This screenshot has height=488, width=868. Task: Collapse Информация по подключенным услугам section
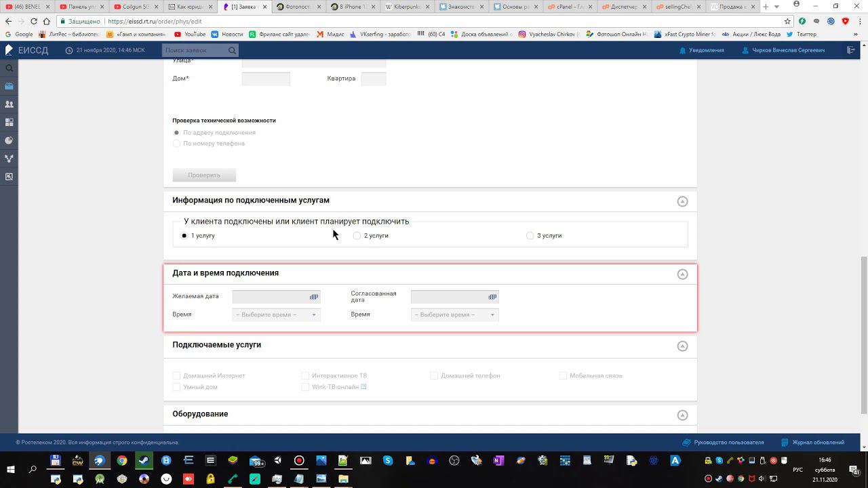tap(683, 201)
